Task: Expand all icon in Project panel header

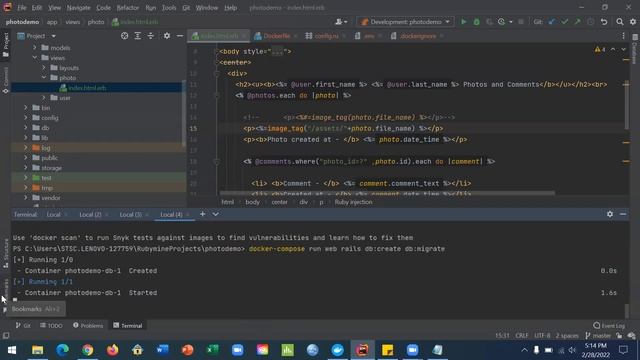Action: (x=138, y=36)
